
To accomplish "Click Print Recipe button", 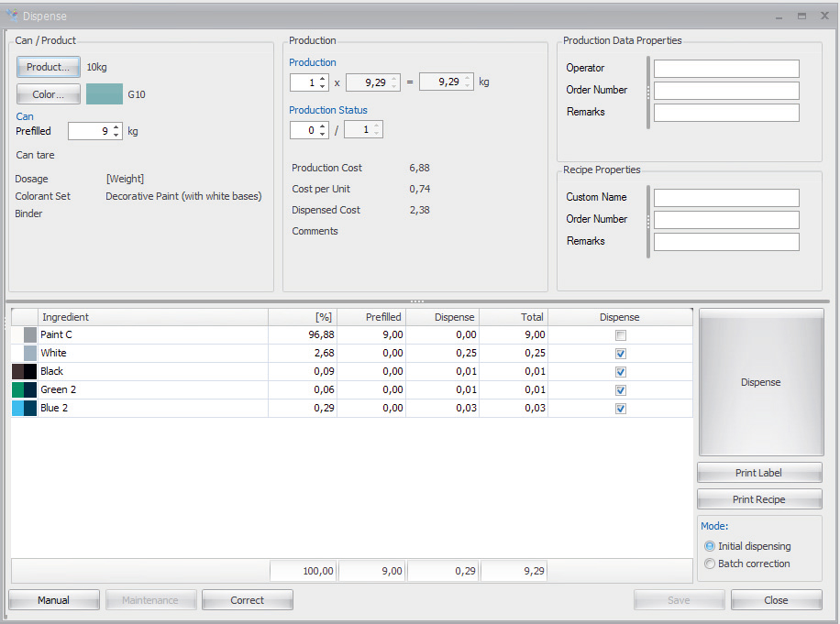I will click(x=759, y=500).
